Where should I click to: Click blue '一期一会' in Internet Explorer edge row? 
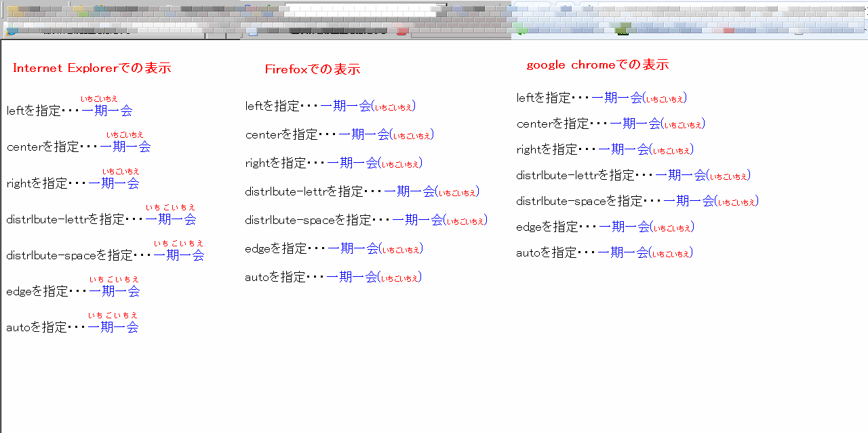point(115,291)
